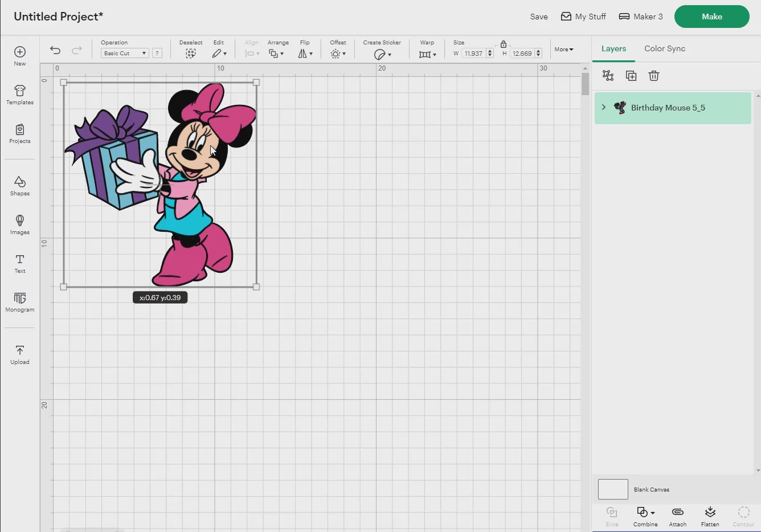The height and width of the screenshot is (532, 761).
Task: Click the Duplicate layer icon
Action: click(x=631, y=76)
